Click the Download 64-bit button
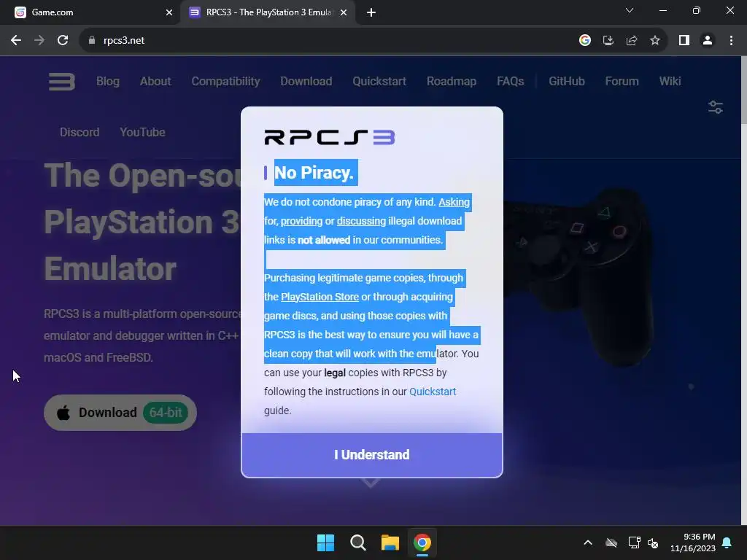Image resolution: width=747 pixels, height=560 pixels. (120, 413)
